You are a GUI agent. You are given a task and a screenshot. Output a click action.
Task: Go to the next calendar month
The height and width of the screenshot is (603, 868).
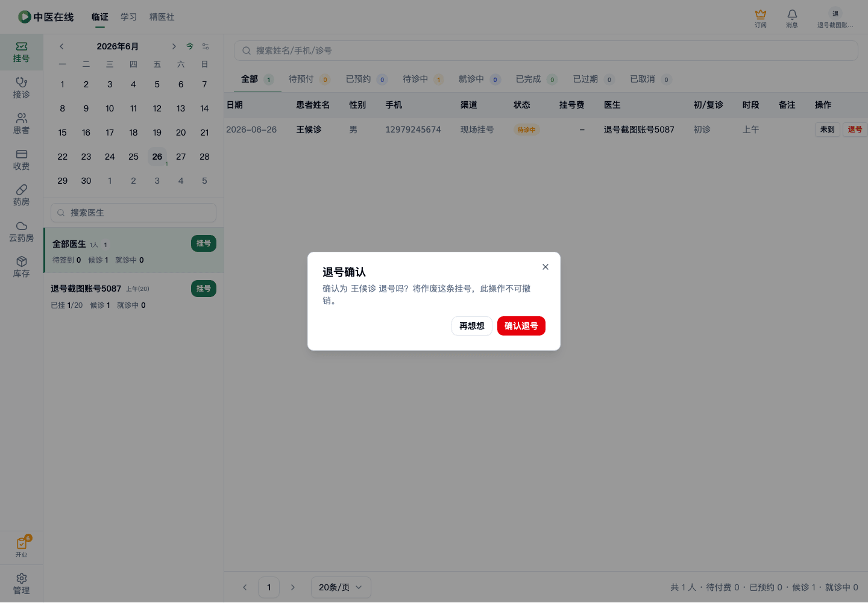tap(174, 46)
